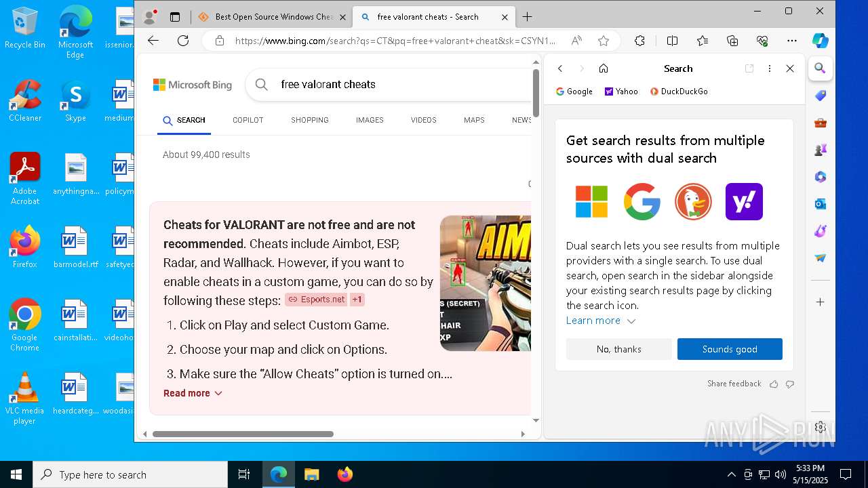Image resolution: width=868 pixels, height=488 pixels.
Task: Open the Extensions puzzle icon
Action: tap(639, 41)
